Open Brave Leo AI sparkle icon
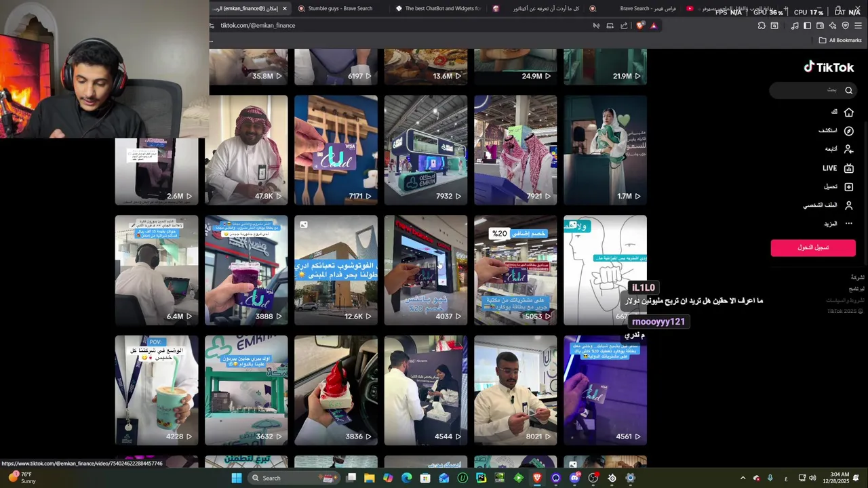 (833, 26)
